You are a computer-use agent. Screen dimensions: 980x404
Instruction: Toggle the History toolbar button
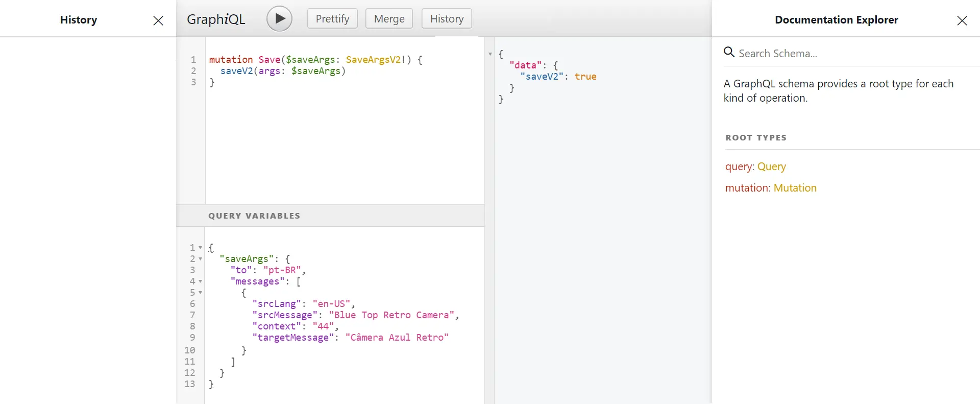coord(447,19)
